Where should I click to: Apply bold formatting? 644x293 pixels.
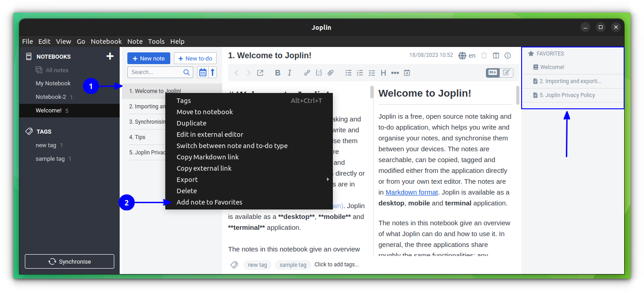278,73
